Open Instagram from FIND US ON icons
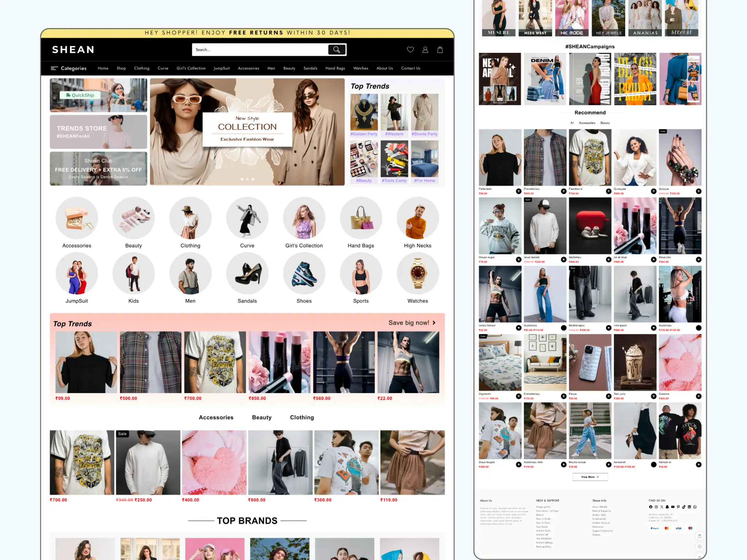This screenshot has height=560, width=747. (x=656, y=507)
